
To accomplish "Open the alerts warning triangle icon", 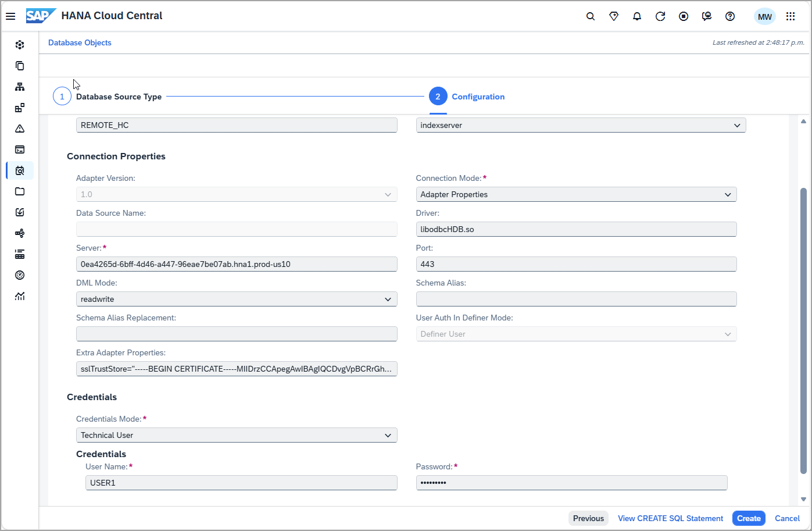I will [20, 129].
